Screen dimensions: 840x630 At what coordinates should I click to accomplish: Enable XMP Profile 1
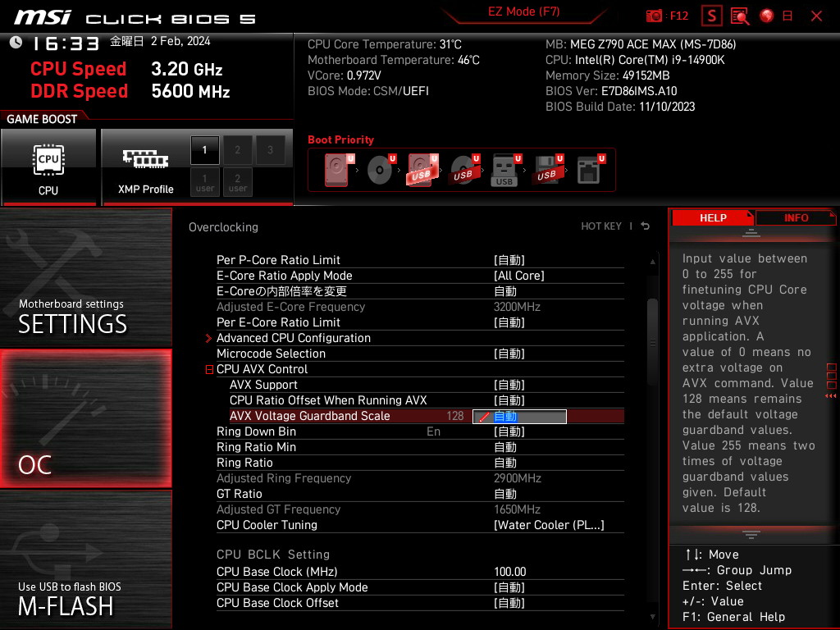click(205, 150)
